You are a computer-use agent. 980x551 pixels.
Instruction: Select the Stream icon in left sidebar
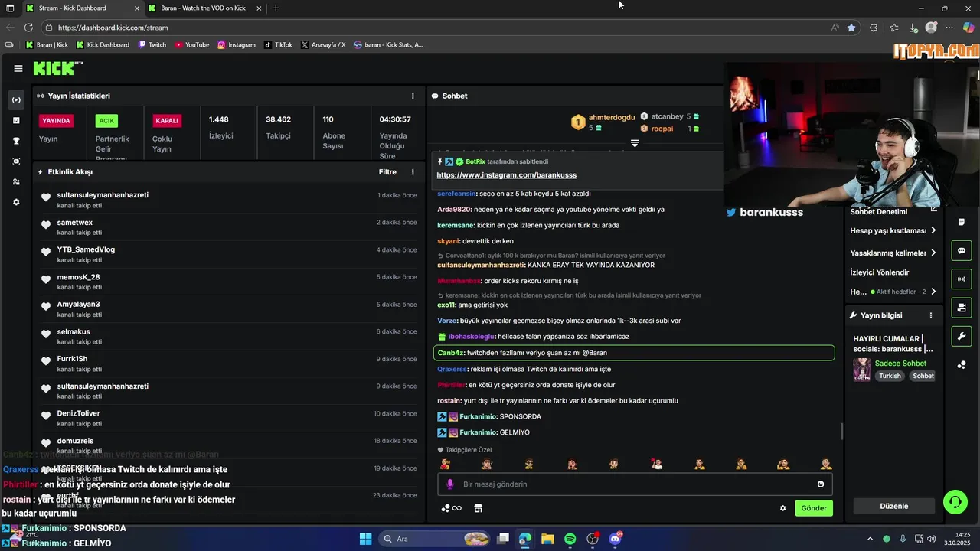pyautogui.click(x=16, y=99)
